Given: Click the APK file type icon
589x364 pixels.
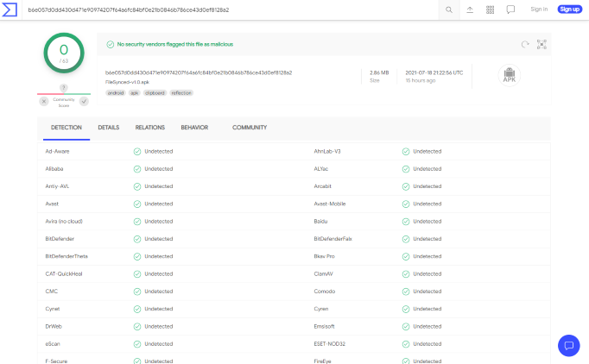Looking at the screenshot, I should pos(509,75).
